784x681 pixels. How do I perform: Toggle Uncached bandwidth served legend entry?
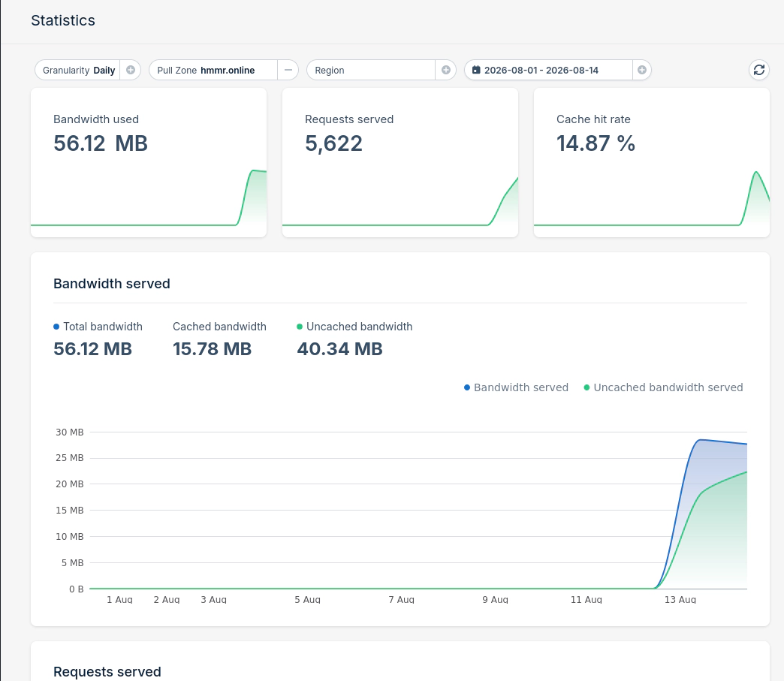click(663, 387)
